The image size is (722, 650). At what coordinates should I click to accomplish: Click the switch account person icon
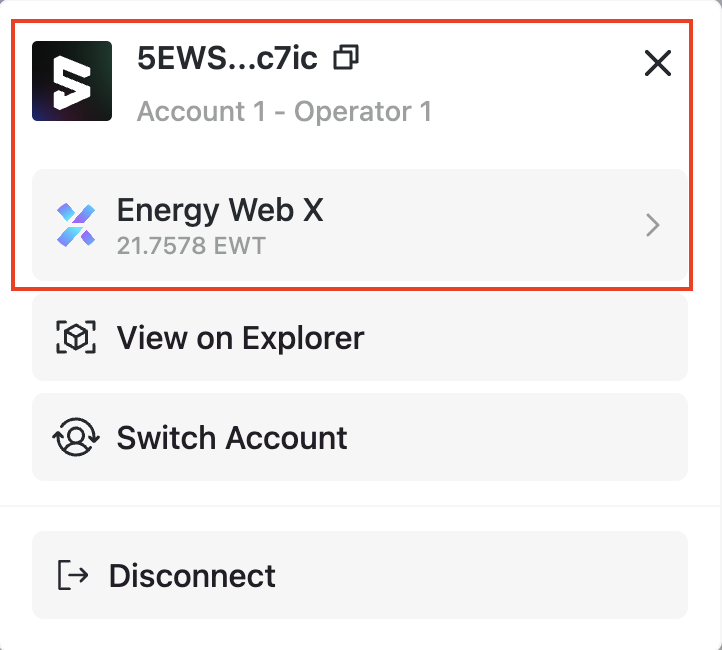coord(76,438)
